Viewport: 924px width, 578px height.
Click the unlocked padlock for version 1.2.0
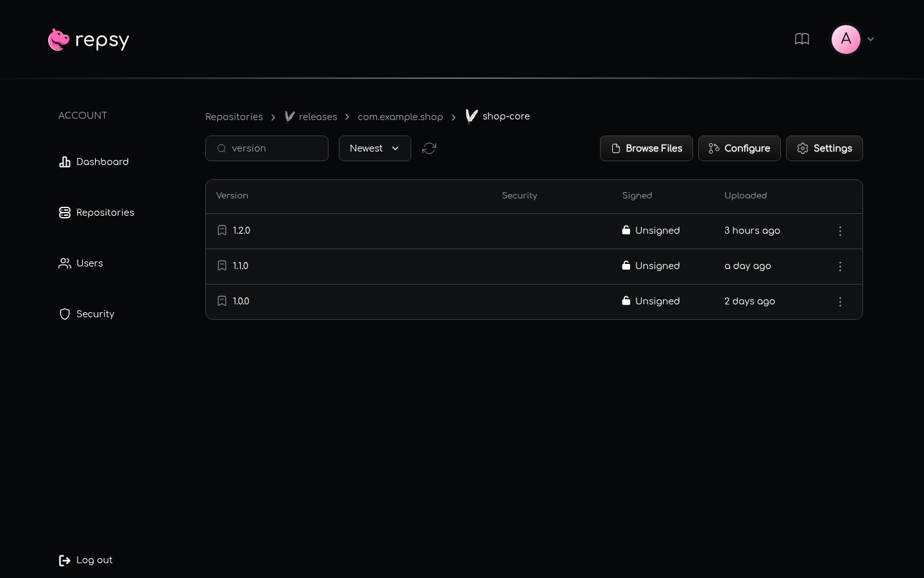pos(626,230)
